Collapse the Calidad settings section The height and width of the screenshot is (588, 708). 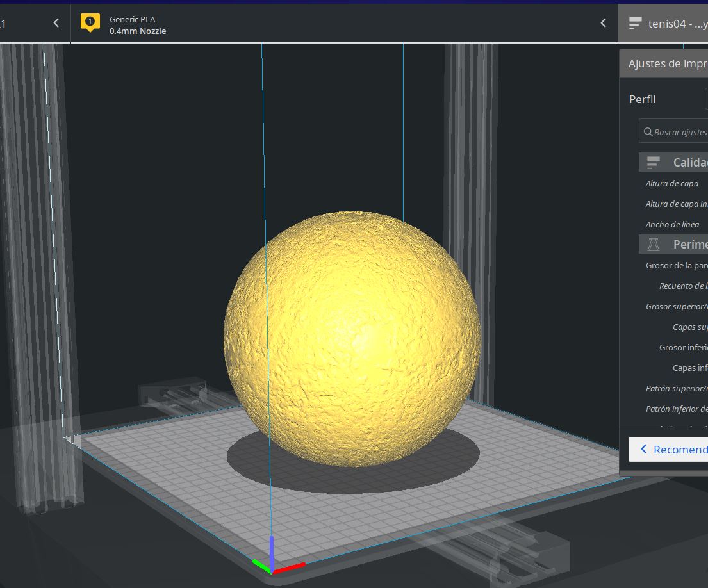coord(679,161)
